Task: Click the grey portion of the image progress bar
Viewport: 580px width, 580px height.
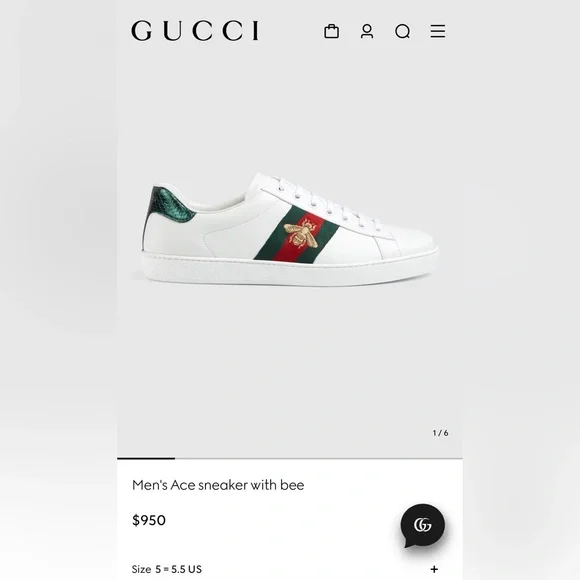Action: 318,458
